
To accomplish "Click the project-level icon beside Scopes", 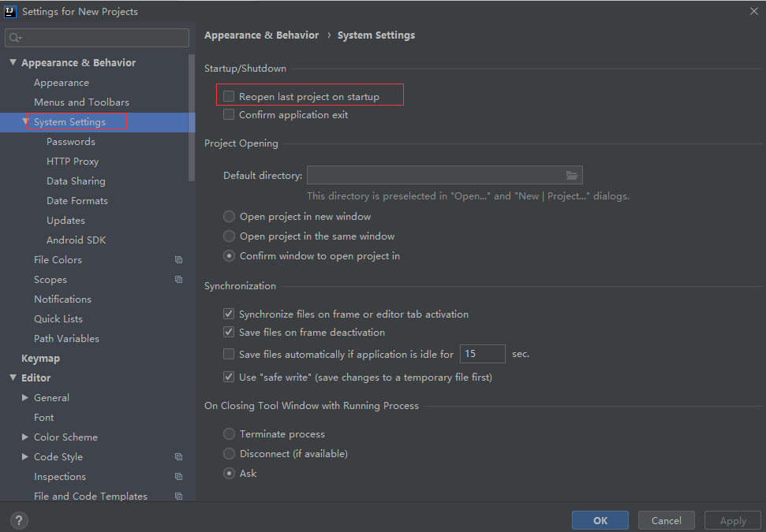I will tap(178, 279).
